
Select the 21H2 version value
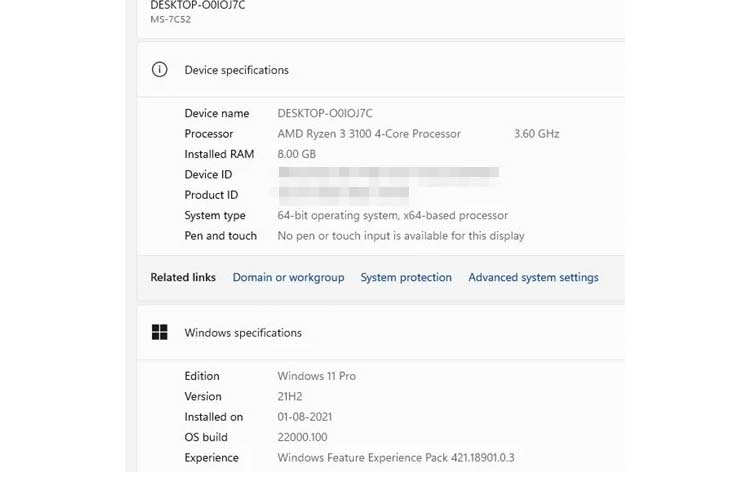290,397
